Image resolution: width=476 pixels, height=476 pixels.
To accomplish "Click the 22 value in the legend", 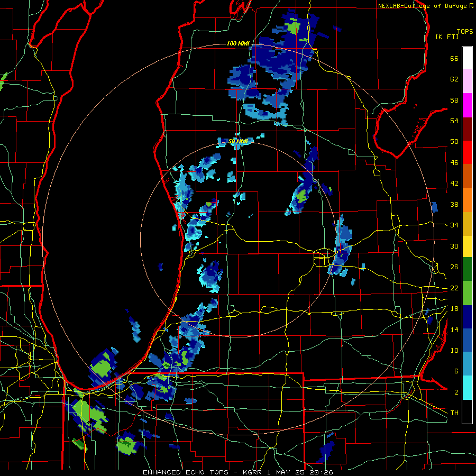I will [x=454, y=288].
